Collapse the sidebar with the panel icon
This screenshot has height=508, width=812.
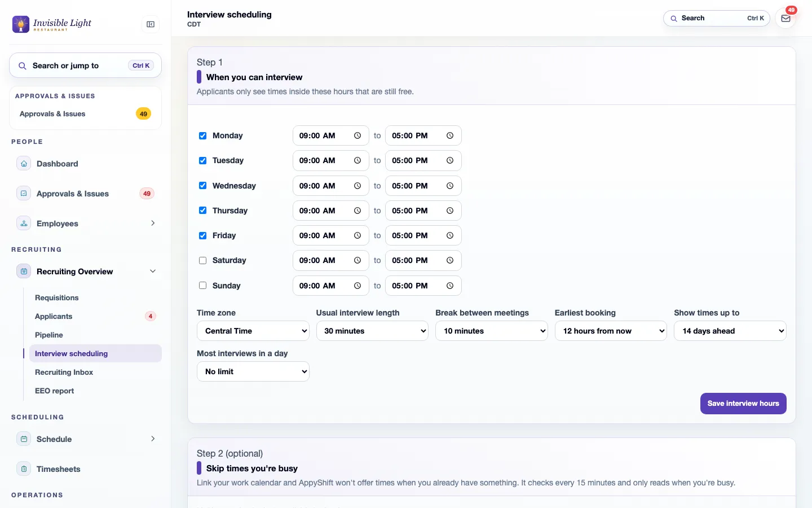tap(151, 24)
